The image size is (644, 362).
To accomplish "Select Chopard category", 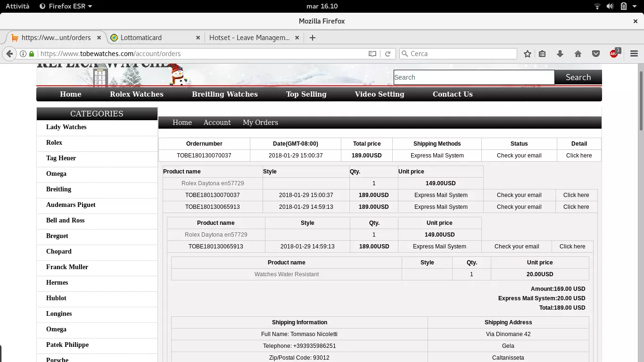I will click(x=59, y=252).
